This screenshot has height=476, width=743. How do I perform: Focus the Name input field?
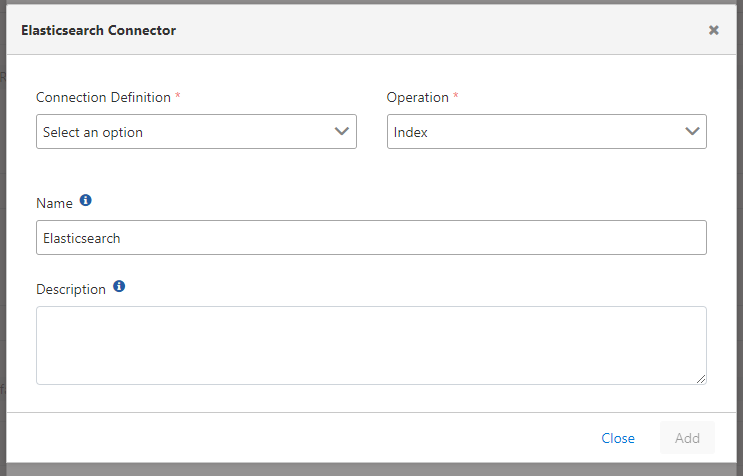click(x=371, y=238)
